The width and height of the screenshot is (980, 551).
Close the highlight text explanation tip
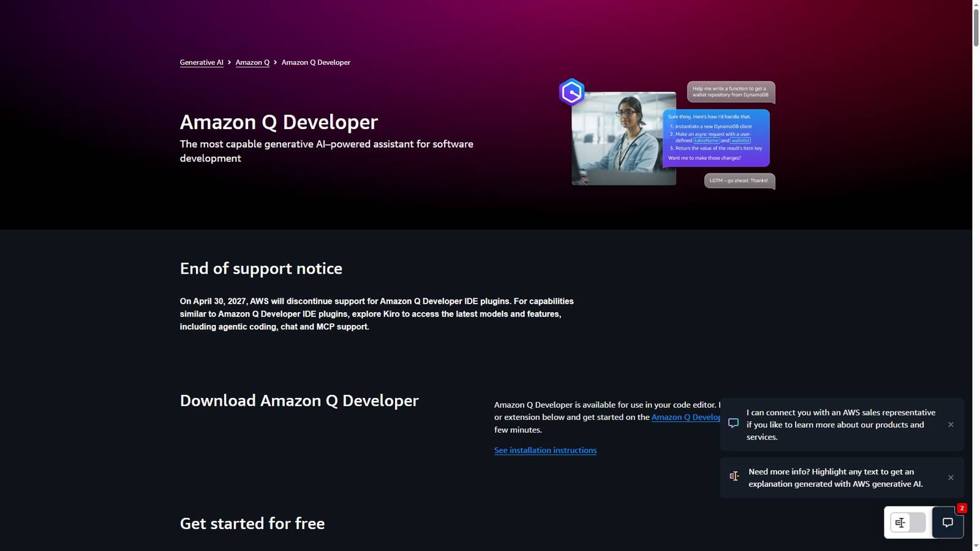[951, 478]
